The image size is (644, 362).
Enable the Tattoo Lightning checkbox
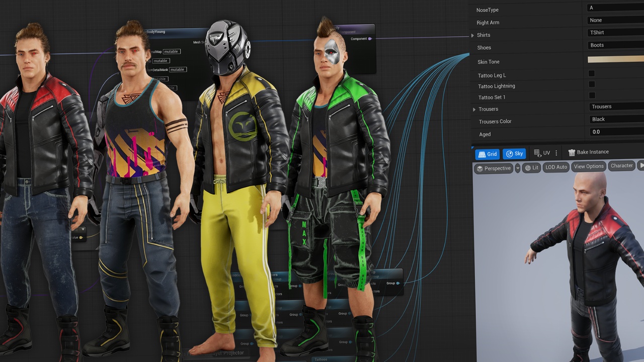coord(592,84)
